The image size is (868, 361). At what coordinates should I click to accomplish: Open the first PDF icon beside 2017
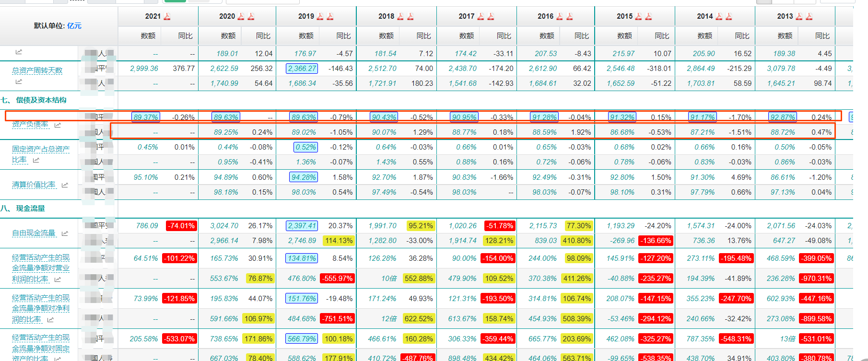481,16
